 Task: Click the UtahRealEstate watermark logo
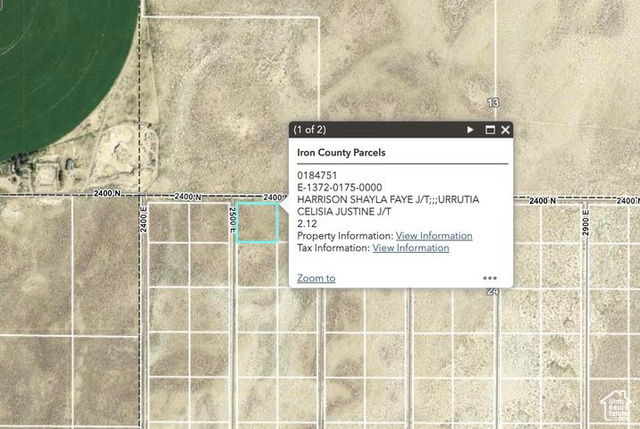(616, 405)
